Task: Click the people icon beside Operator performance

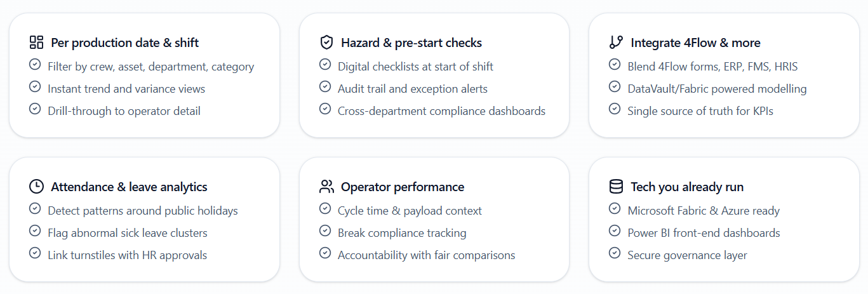Action: coord(326,187)
